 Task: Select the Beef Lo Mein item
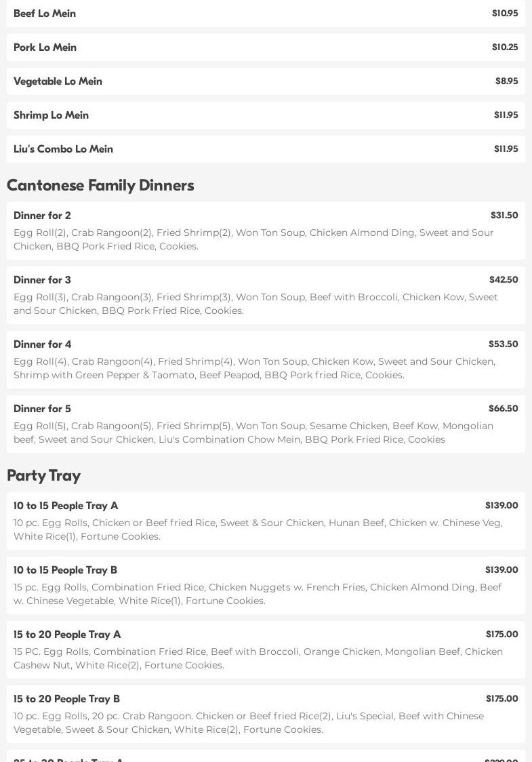click(x=45, y=14)
